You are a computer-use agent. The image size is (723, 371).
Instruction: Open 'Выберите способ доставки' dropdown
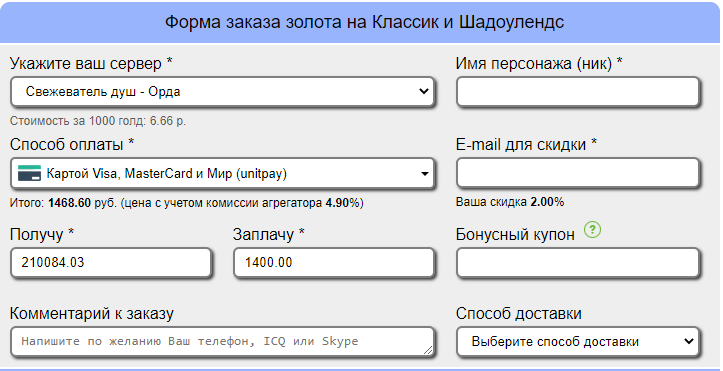(578, 342)
